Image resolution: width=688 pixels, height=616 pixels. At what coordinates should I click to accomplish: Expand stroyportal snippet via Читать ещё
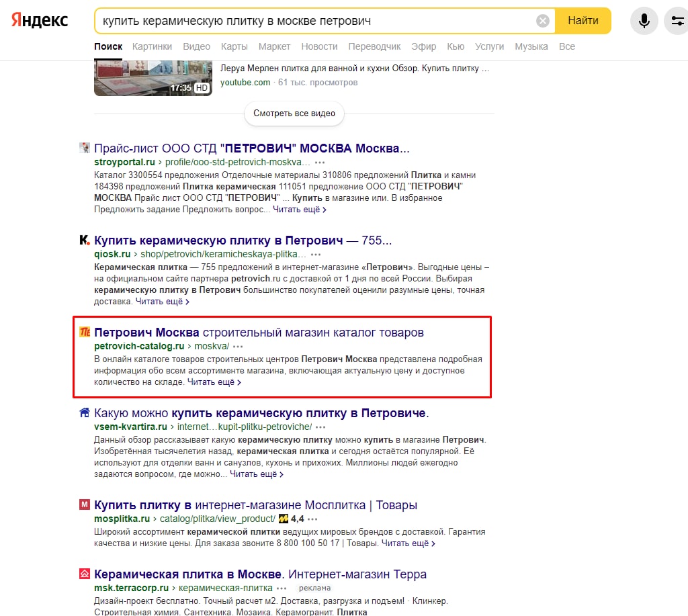click(x=300, y=210)
